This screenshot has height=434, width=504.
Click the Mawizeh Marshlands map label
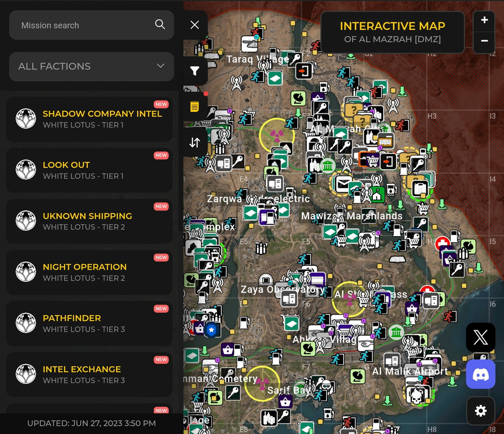[x=352, y=216]
